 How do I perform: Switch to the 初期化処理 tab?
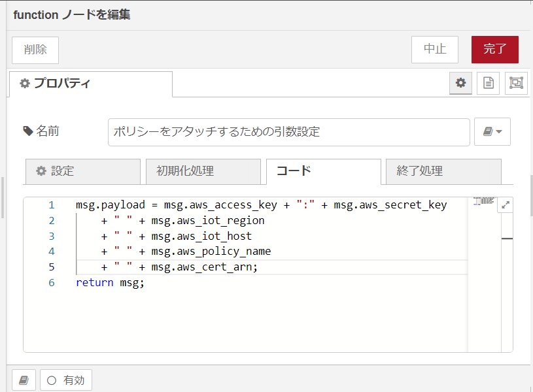pos(203,171)
